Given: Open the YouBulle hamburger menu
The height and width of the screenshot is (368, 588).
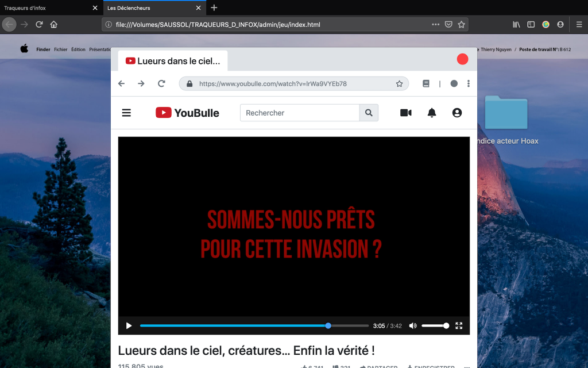Looking at the screenshot, I should tap(126, 113).
